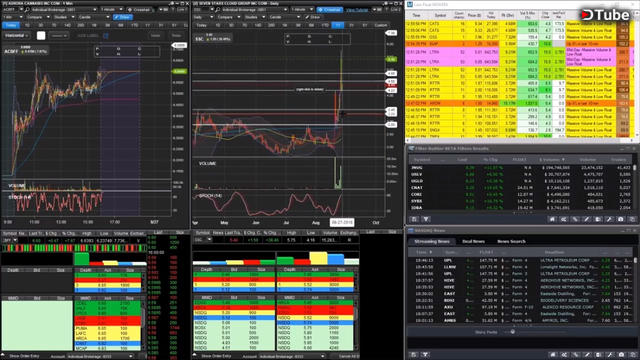Image resolution: width=640 pixels, height=360 pixels.
Task: Open wrench settings icon in NASDAQ News toolbar
Action: pos(609,355)
